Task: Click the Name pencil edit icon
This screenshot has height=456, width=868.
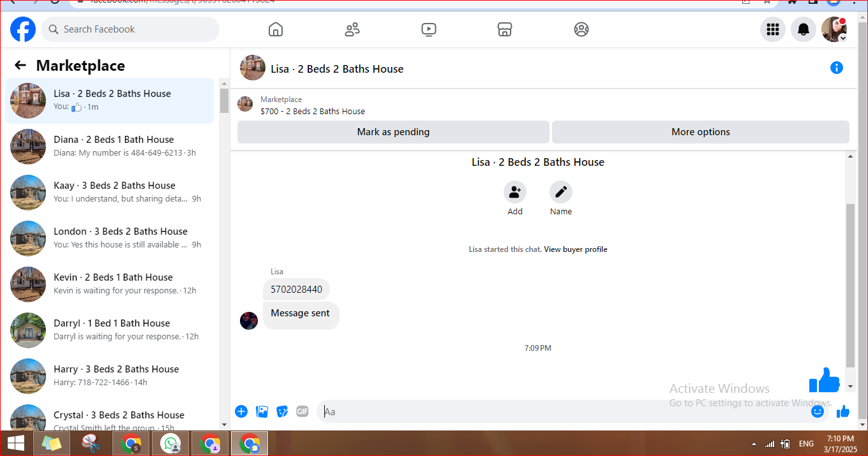Action: tap(561, 192)
